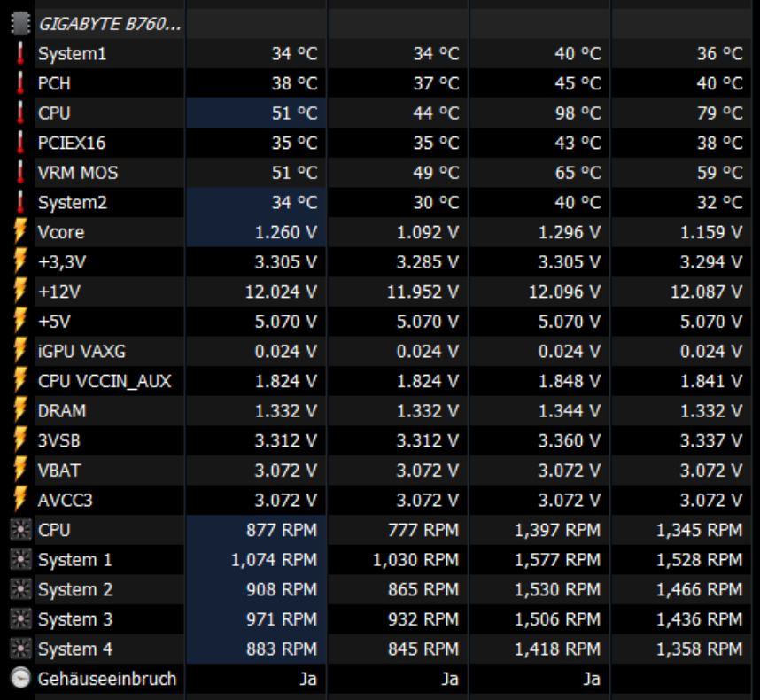Image resolution: width=760 pixels, height=700 pixels.
Task: Click the 98 °C CPU maximum temperature value
Action: (x=576, y=113)
